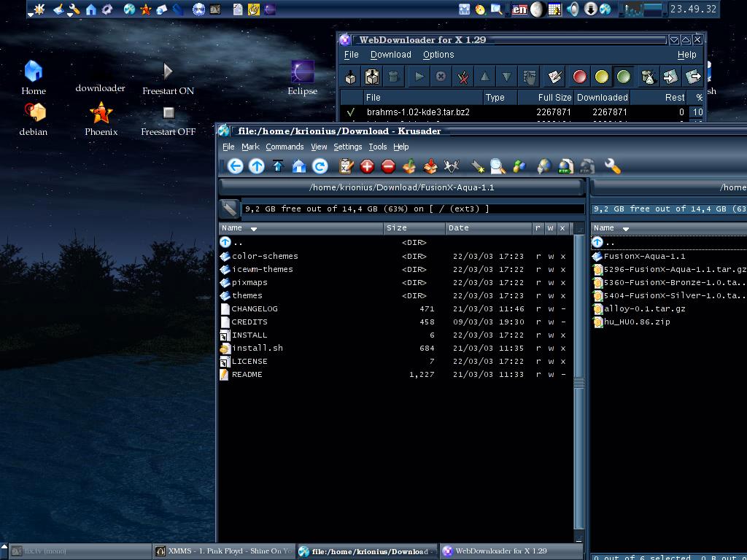Screen dimensions: 747x560
Task: Click the left panel vertical scrollbar
Action: [x=578, y=384]
